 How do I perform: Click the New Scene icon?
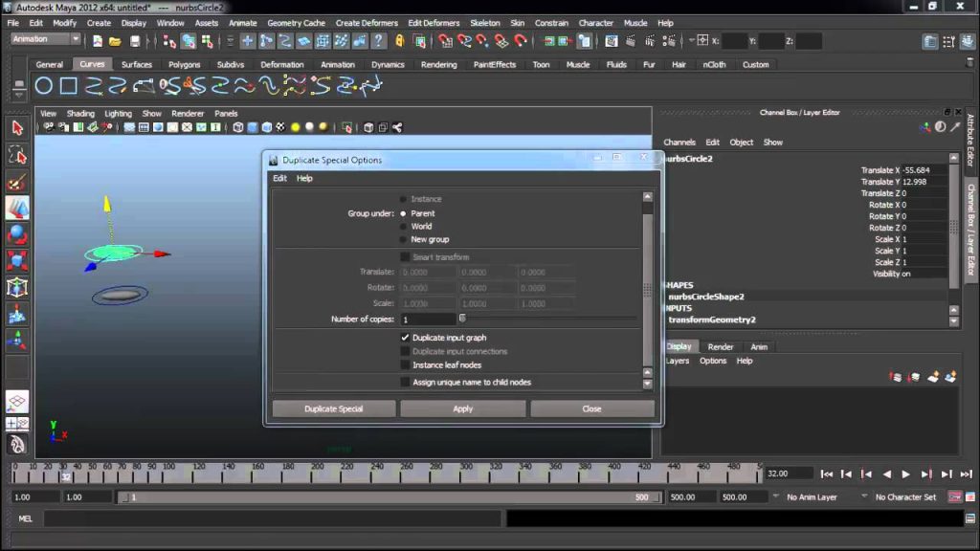pyautogui.click(x=97, y=41)
